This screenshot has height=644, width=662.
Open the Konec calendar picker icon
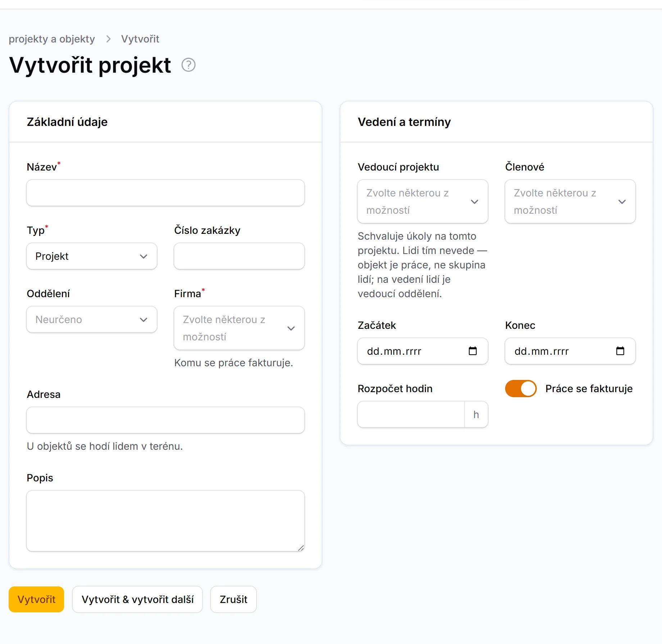(x=620, y=351)
